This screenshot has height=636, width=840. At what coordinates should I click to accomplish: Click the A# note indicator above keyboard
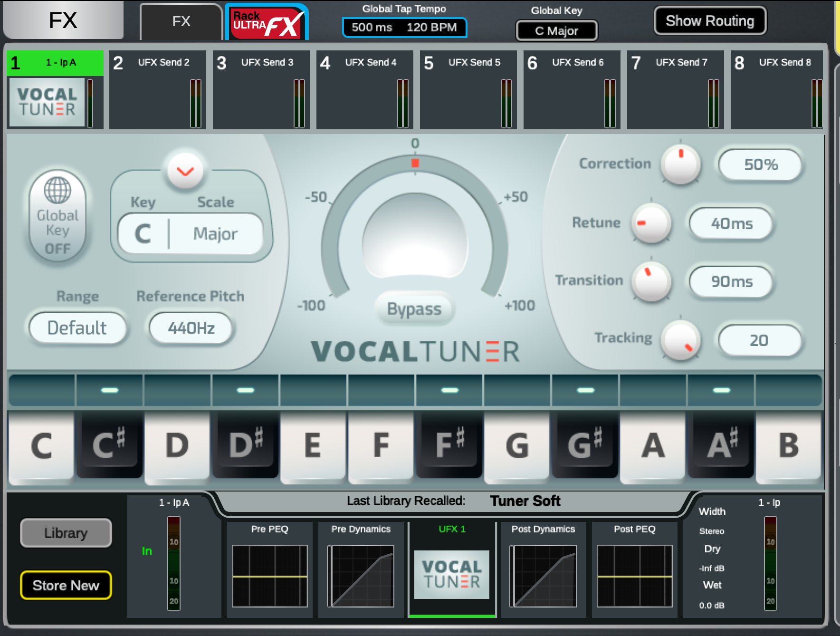tap(721, 390)
